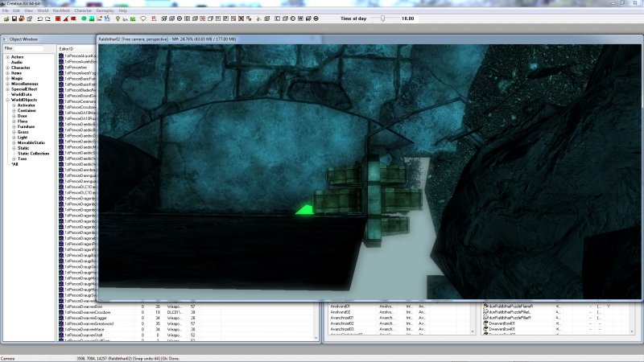Click the Object Window Filter field
Image resolution: width=644 pixels, height=362 pixels.
29,48
